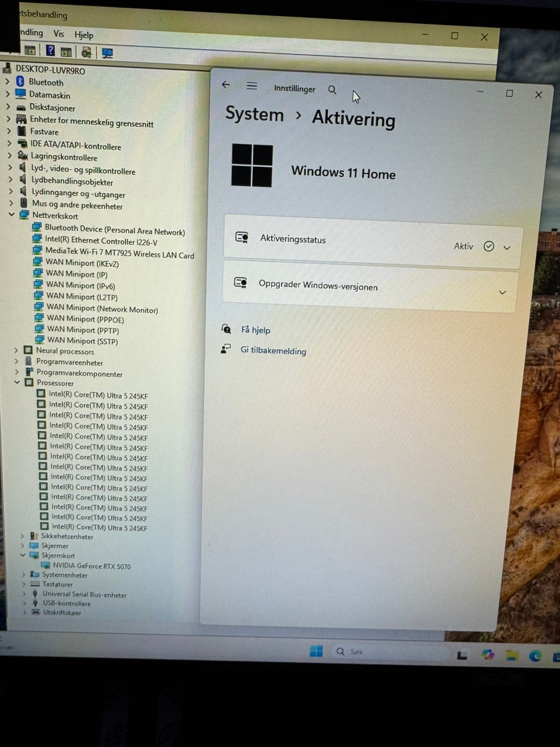Click the MediaTek Wi-Fi 7 MT7925 adapter icon
This screenshot has height=747, width=560.
38,250
